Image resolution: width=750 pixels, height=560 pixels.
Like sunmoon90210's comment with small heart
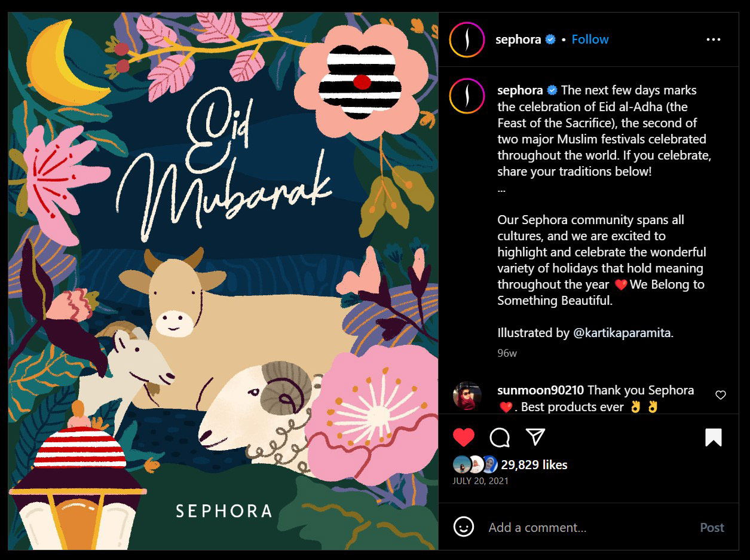pos(721,395)
